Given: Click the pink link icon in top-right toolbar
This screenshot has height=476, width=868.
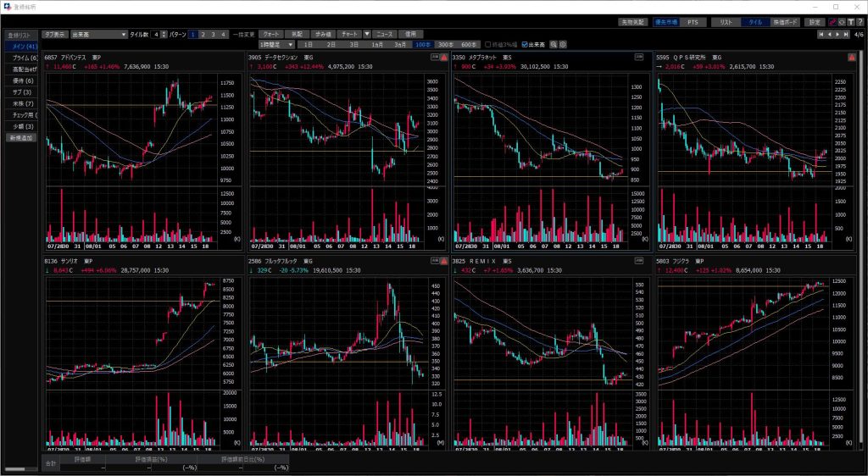Looking at the screenshot, I should click(832, 22).
